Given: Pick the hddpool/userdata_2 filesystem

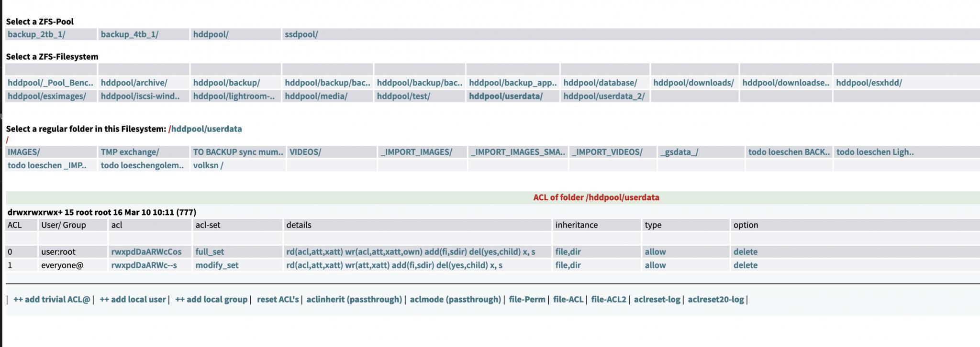Looking at the screenshot, I should [x=604, y=96].
